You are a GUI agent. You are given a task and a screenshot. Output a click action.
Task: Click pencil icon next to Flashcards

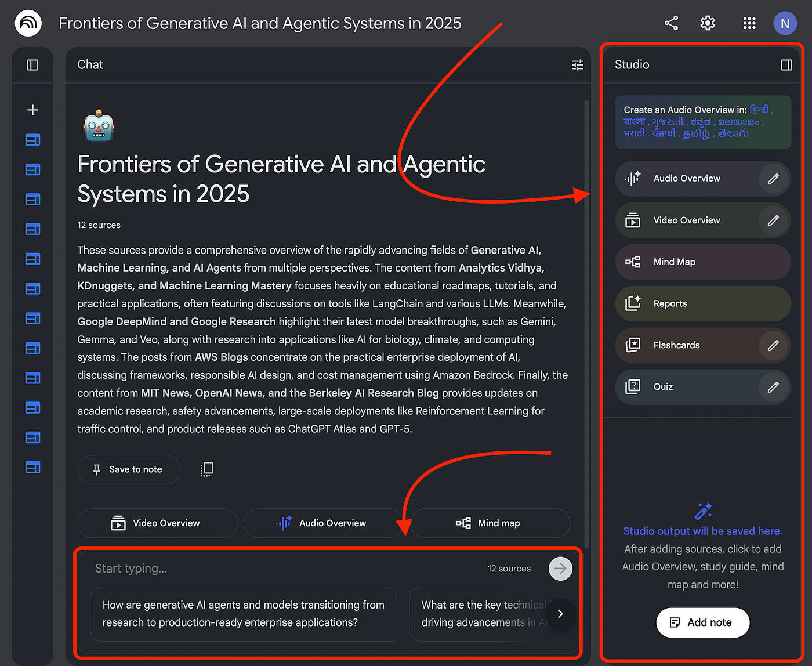click(773, 345)
